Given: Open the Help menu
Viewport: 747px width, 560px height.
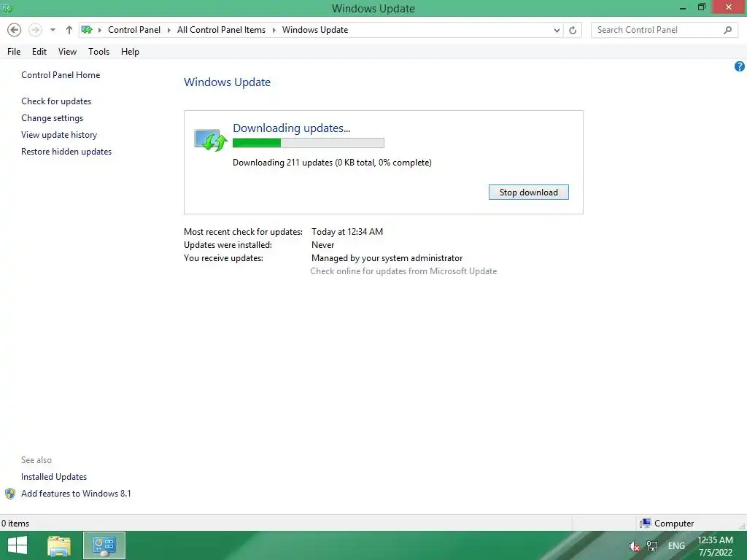Looking at the screenshot, I should [130, 52].
